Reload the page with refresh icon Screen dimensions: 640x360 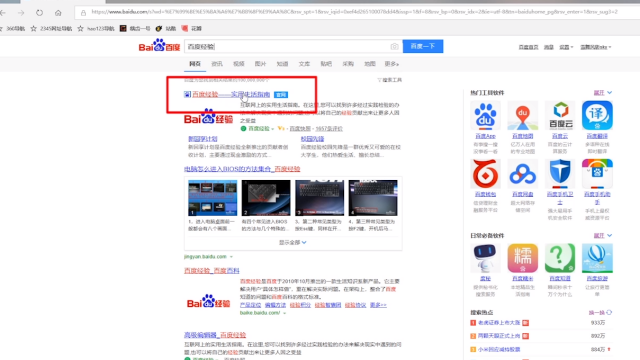coord(39,13)
